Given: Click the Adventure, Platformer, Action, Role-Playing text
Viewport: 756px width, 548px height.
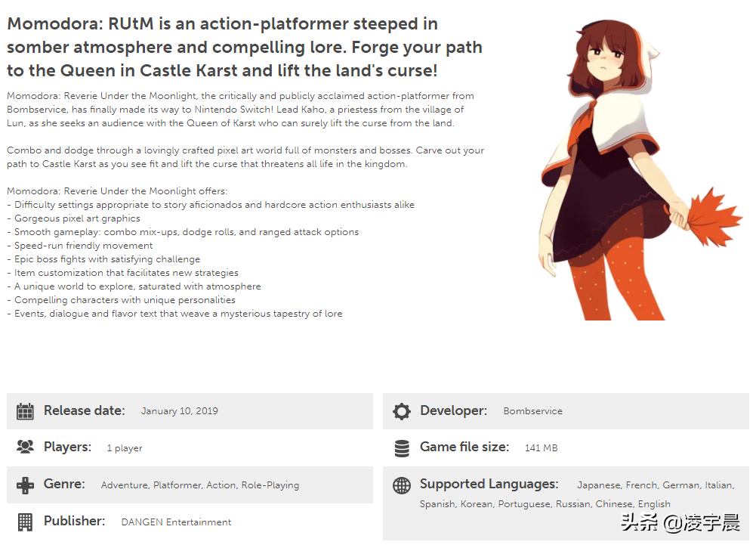Looking at the screenshot, I should tap(200, 485).
